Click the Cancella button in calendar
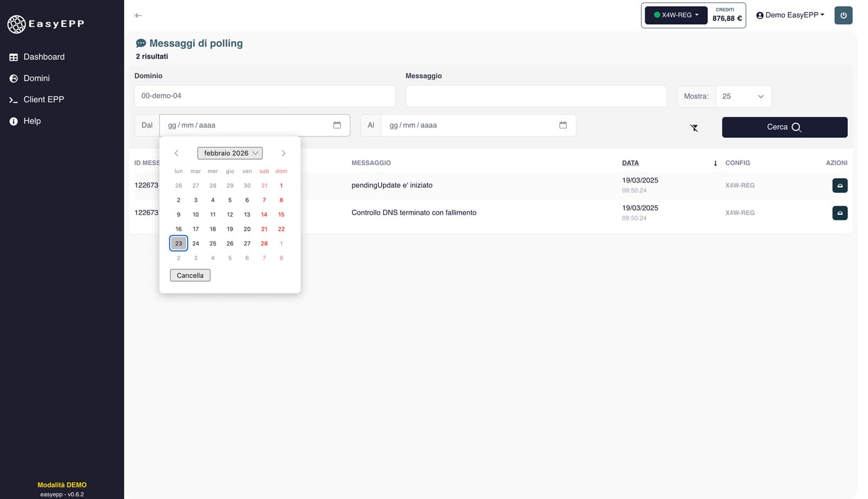Screen dimensions: 868x499 pyautogui.click(x=190, y=275)
